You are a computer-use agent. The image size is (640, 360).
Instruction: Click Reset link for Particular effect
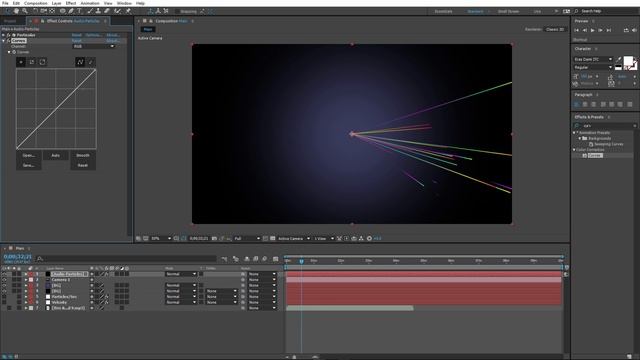click(x=77, y=35)
